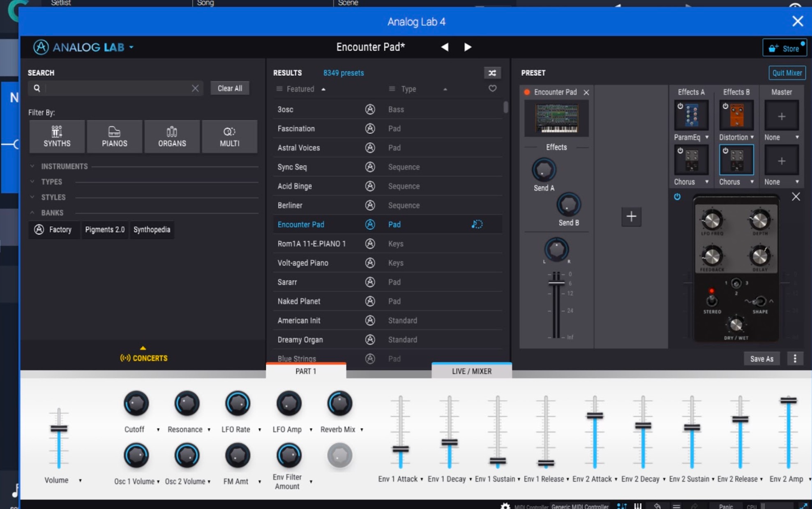
Task: Click the Env 2 Attack fader
Action: coord(595,416)
